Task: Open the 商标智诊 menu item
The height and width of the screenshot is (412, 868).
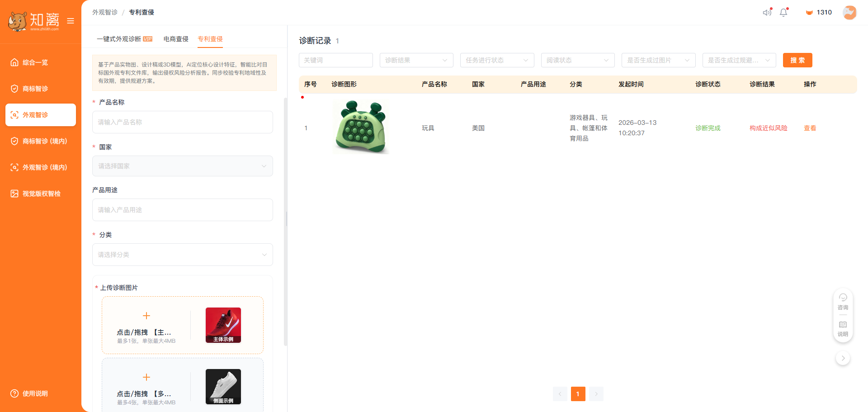Action: pos(41,89)
